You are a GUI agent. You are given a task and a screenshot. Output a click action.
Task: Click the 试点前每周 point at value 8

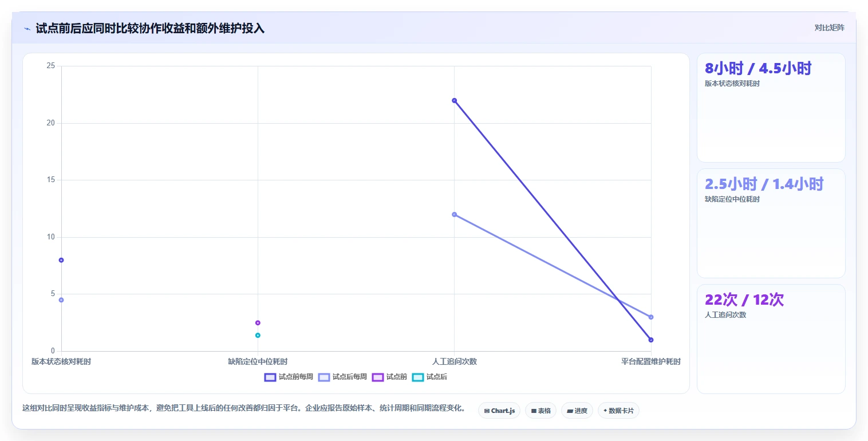coord(61,260)
